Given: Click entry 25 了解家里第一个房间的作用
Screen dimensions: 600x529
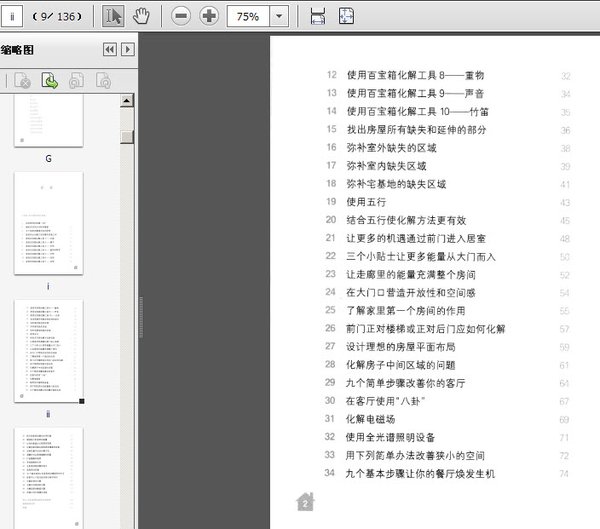Looking at the screenshot, I should point(448,310).
